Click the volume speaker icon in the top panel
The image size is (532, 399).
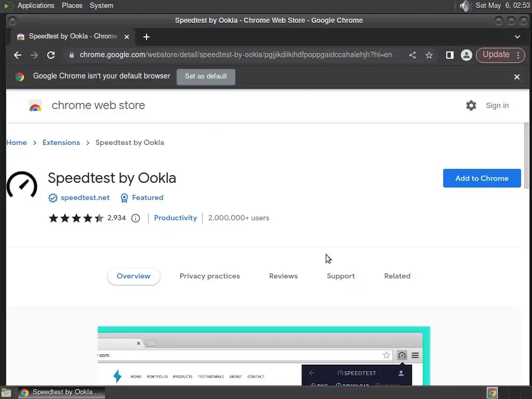click(465, 6)
